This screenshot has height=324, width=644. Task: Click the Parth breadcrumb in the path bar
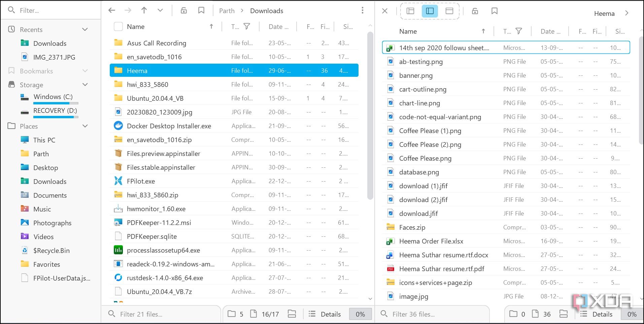coord(227,11)
